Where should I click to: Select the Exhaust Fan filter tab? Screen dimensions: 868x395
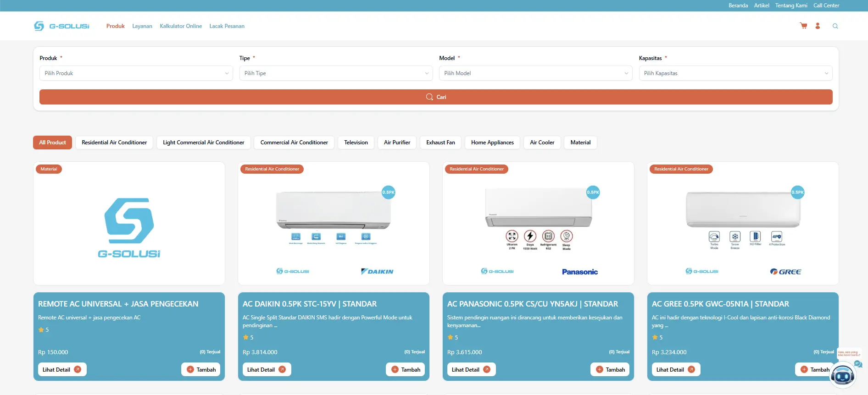[x=441, y=143]
